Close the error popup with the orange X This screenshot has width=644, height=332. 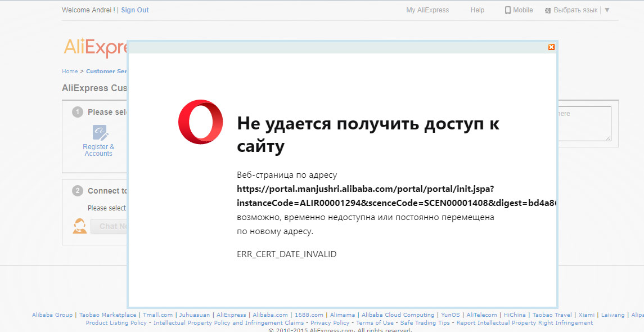(551, 47)
